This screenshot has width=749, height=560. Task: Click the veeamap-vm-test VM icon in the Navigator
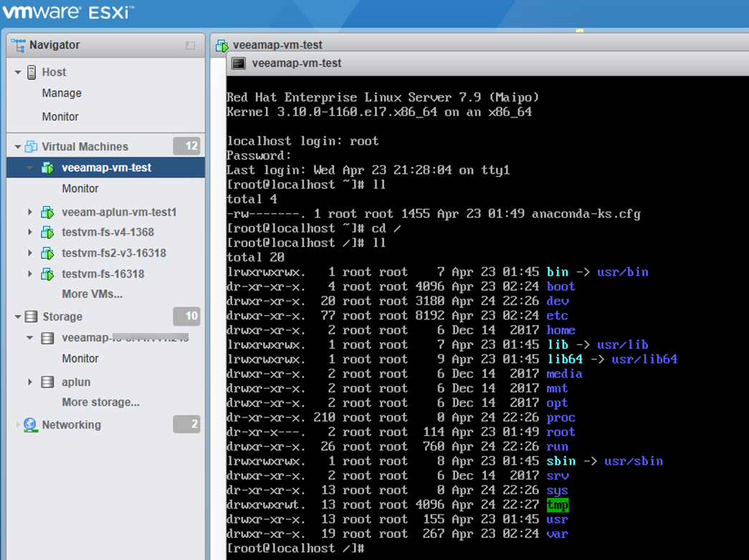(x=48, y=168)
